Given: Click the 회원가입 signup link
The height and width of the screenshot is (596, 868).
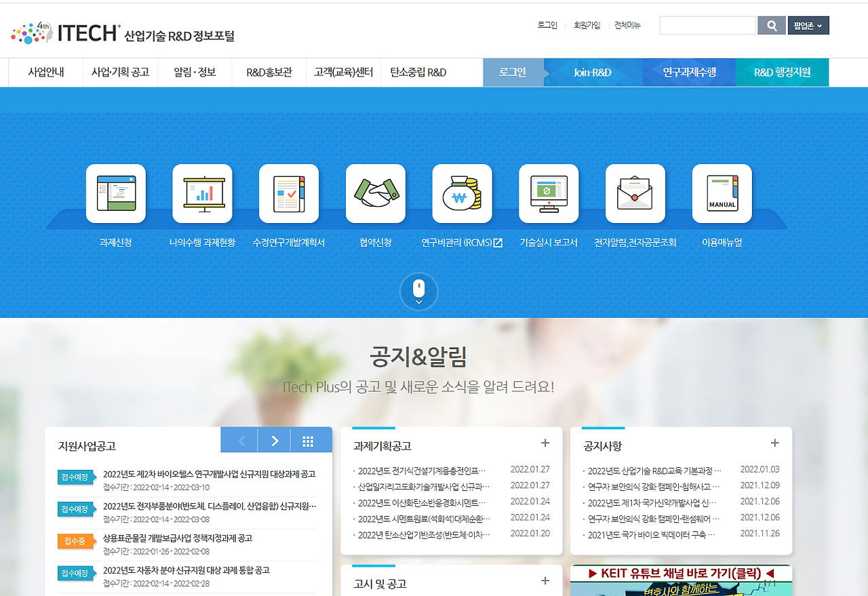Looking at the screenshot, I should point(587,24).
